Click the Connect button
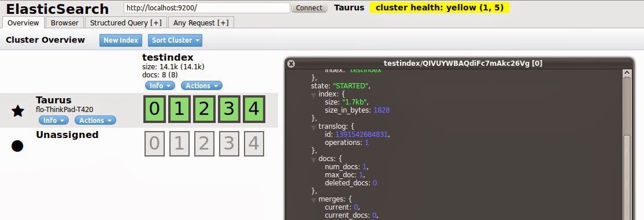 tap(309, 8)
